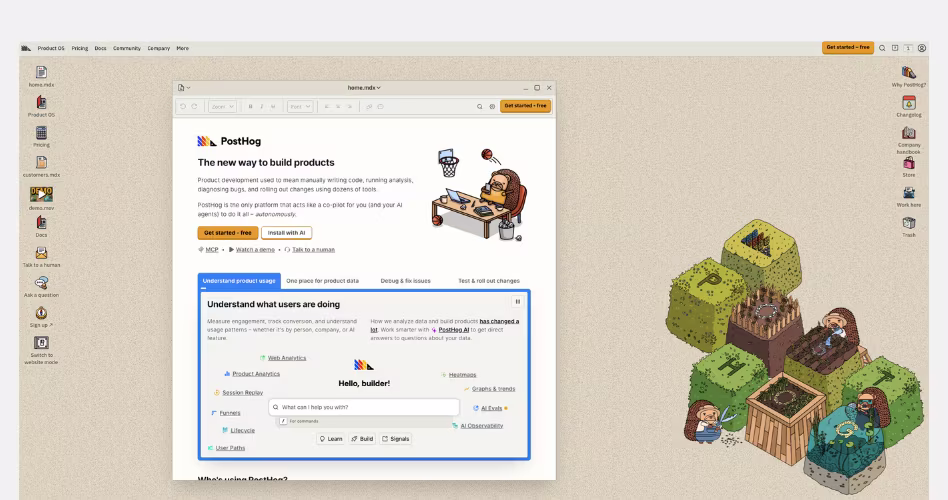Screen dimensions: 948x500
Task: Click the open windows counter in top bar
Action: coord(908,48)
